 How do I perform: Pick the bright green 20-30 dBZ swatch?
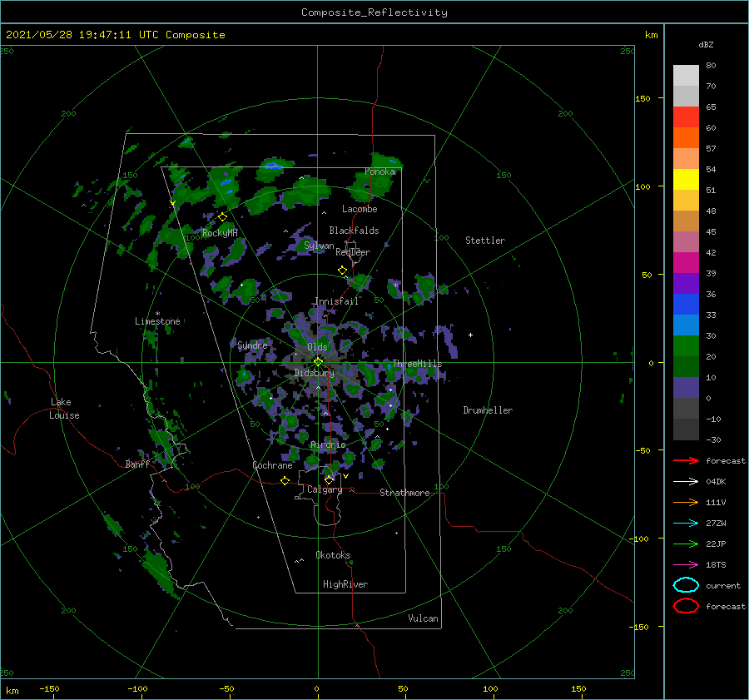point(686,346)
